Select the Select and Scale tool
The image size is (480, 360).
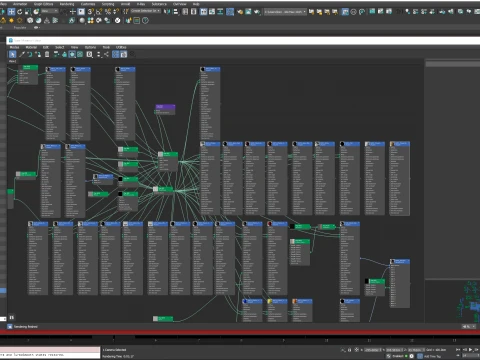click(28, 12)
